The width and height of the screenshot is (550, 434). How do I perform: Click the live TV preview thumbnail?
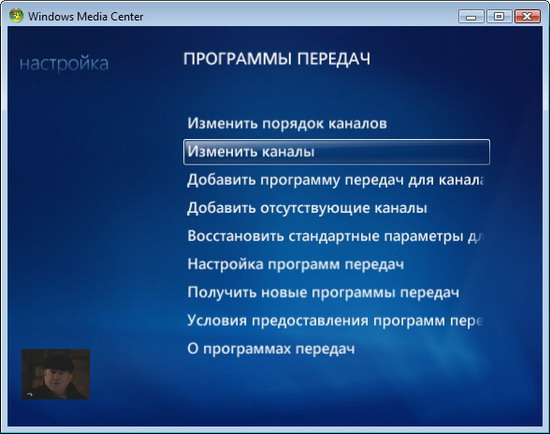(56, 374)
